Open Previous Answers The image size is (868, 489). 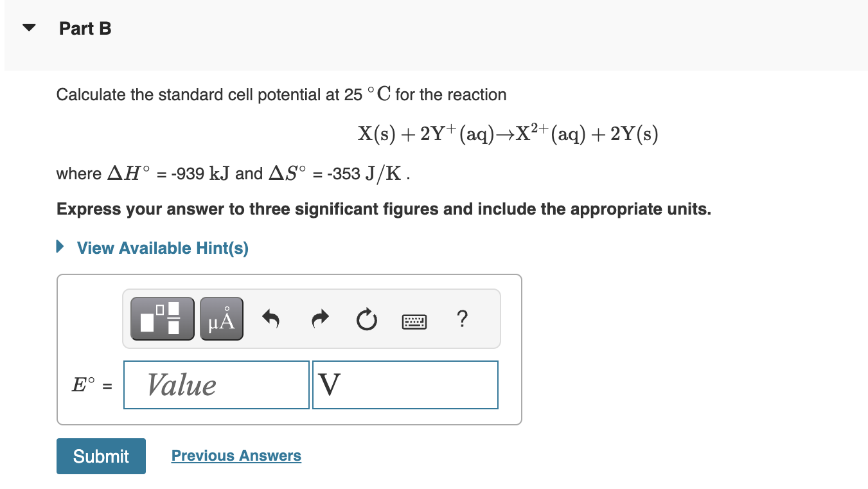236,456
